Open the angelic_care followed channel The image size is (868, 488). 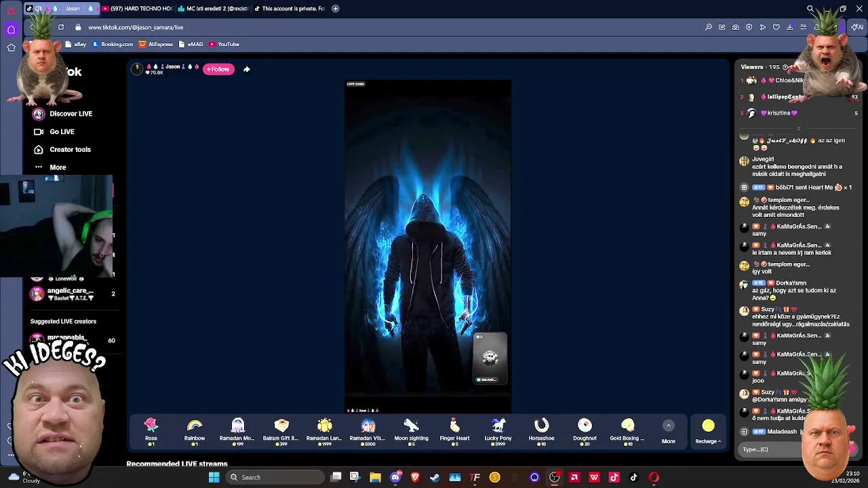tap(73, 293)
